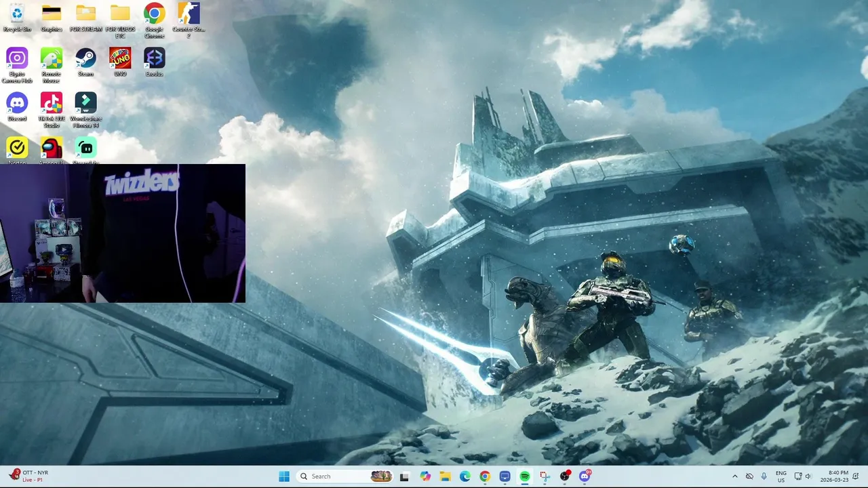Select the Discord desktop shortcut
Viewport: 868px width, 488px height.
(17, 107)
